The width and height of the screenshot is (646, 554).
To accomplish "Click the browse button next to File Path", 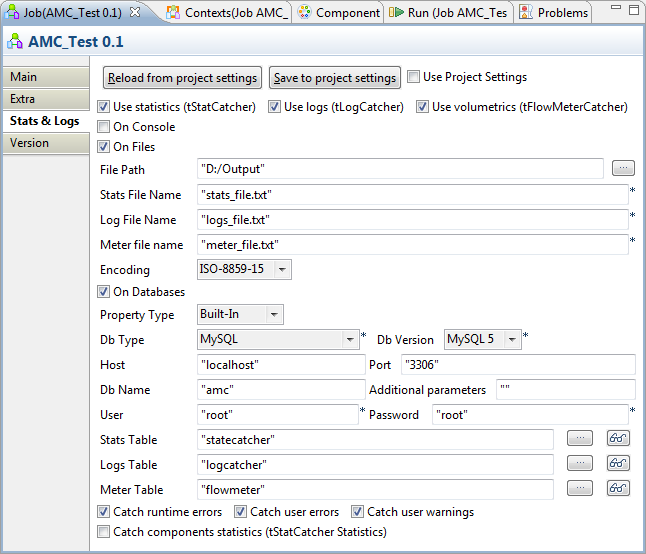I will (623, 169).
